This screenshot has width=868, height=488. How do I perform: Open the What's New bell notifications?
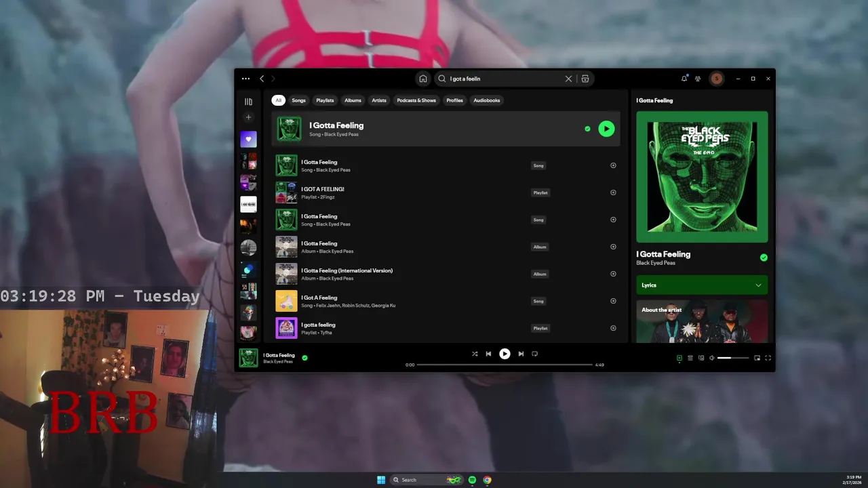point(684,79)
